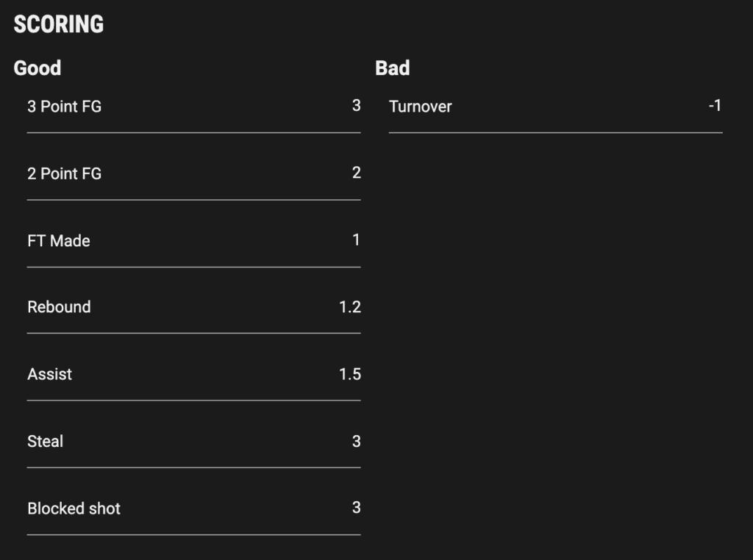Click the Steal points value
This screenshot has height=560, width=753.
coord(357,442)
